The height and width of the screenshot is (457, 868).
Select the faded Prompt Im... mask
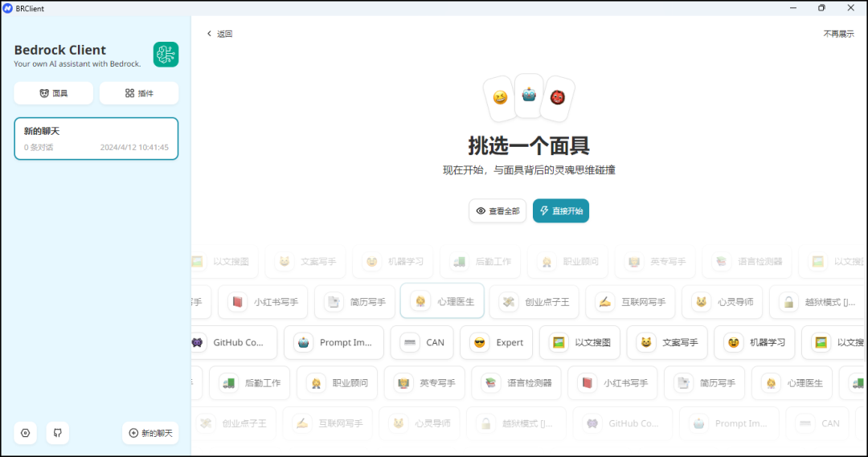[x=729, y=423]
